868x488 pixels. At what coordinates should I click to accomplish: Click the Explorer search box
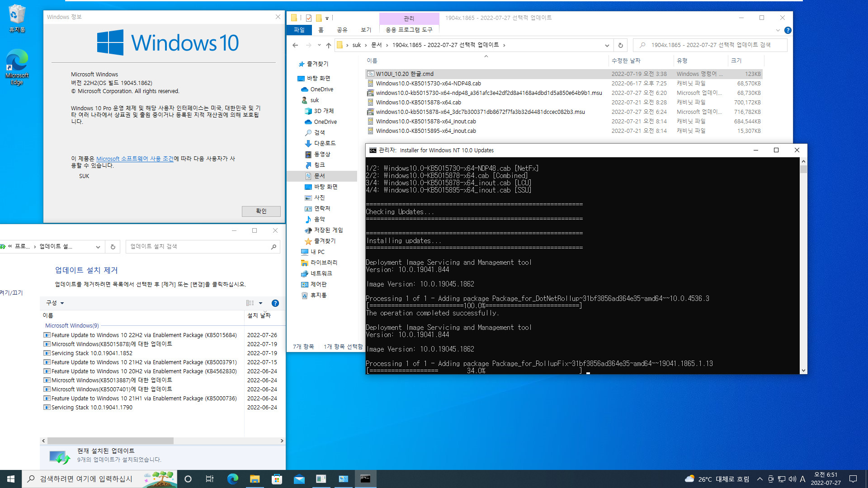(x=710, y=45)
